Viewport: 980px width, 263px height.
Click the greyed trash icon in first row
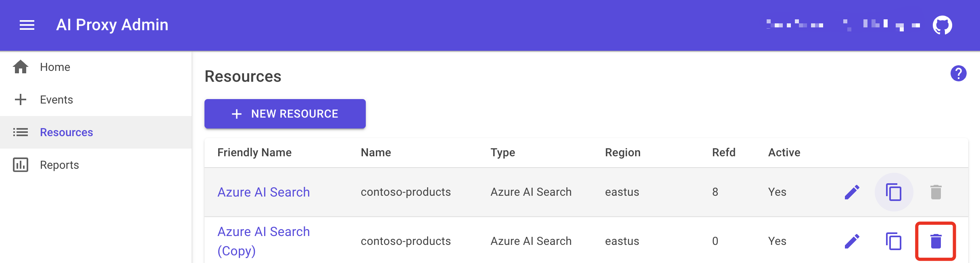[936, 192]
